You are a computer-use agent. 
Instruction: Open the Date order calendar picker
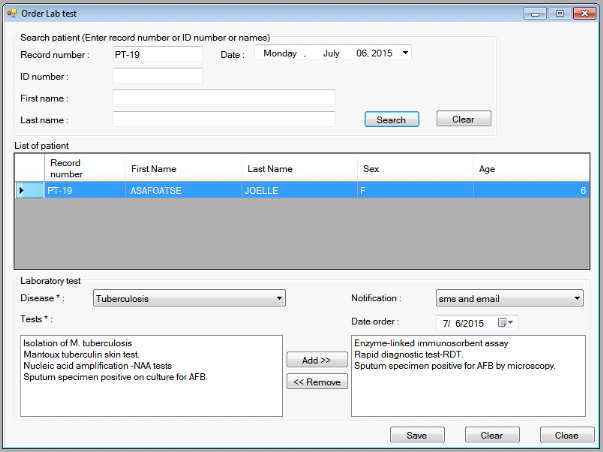pyautogui.click(x=508, y=322)
